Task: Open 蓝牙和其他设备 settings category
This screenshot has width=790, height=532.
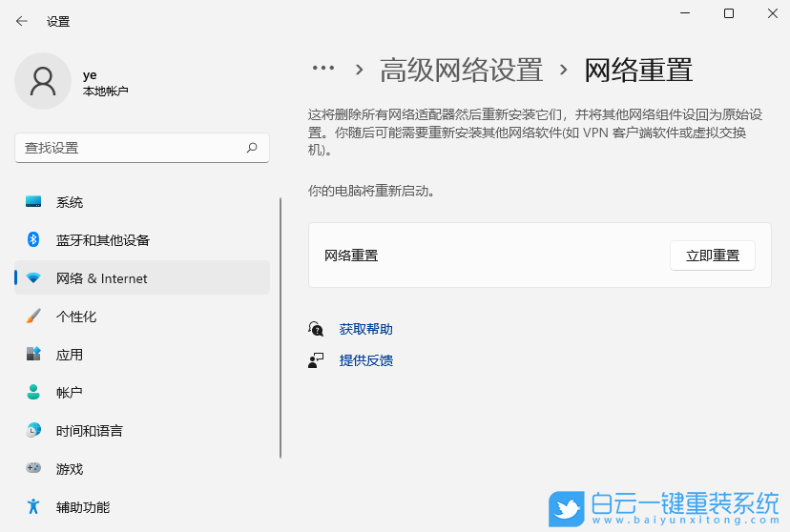Action: click(142, 239)
